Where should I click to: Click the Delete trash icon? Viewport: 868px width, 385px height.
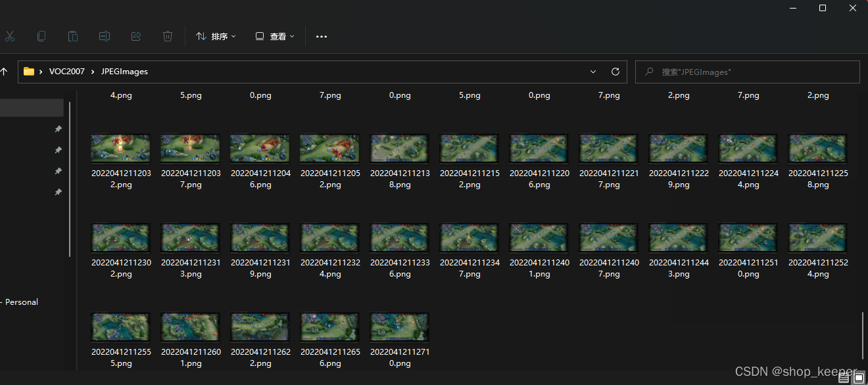168,36
